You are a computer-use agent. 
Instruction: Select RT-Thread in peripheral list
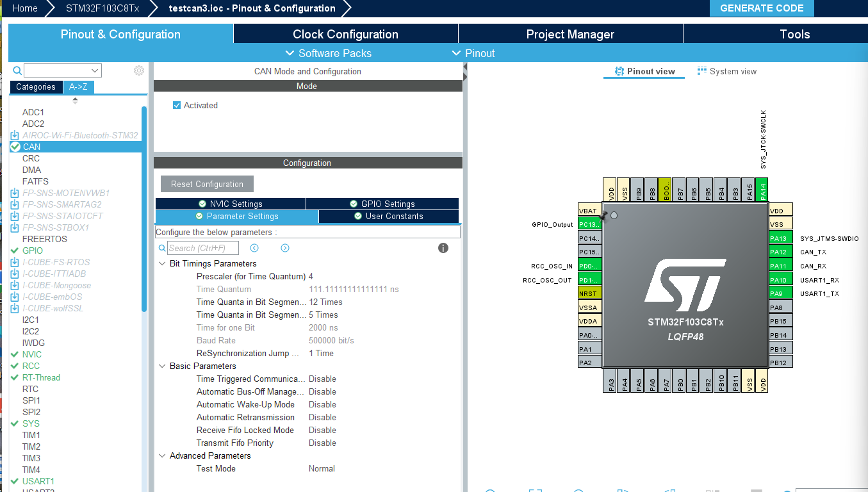(x=41, y=377)
